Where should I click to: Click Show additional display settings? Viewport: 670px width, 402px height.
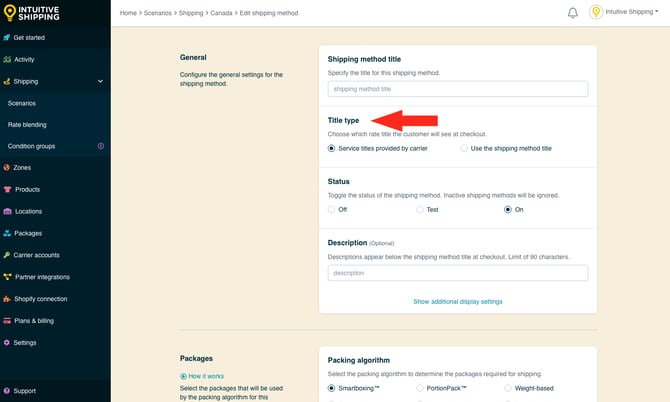[x=458, y=302]
